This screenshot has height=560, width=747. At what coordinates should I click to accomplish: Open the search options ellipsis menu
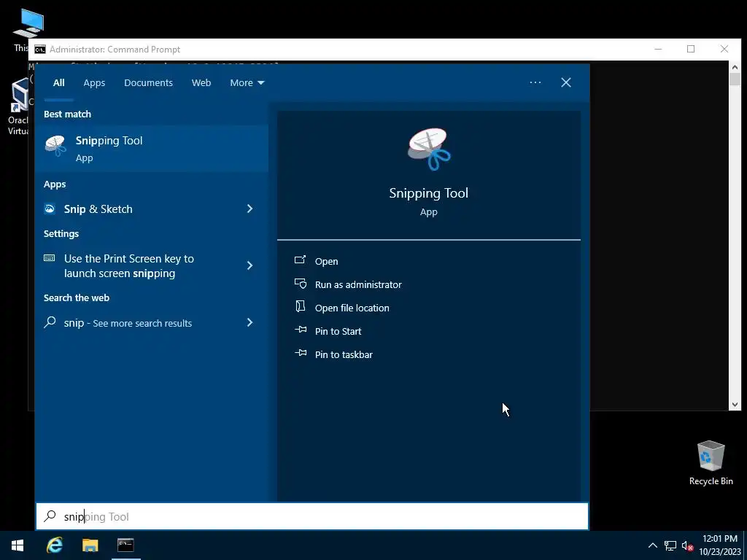(x=535, y=82)
